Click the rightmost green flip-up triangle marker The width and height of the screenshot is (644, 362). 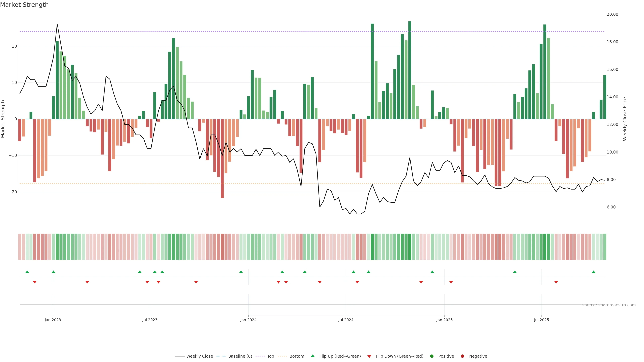click(594, 272)
